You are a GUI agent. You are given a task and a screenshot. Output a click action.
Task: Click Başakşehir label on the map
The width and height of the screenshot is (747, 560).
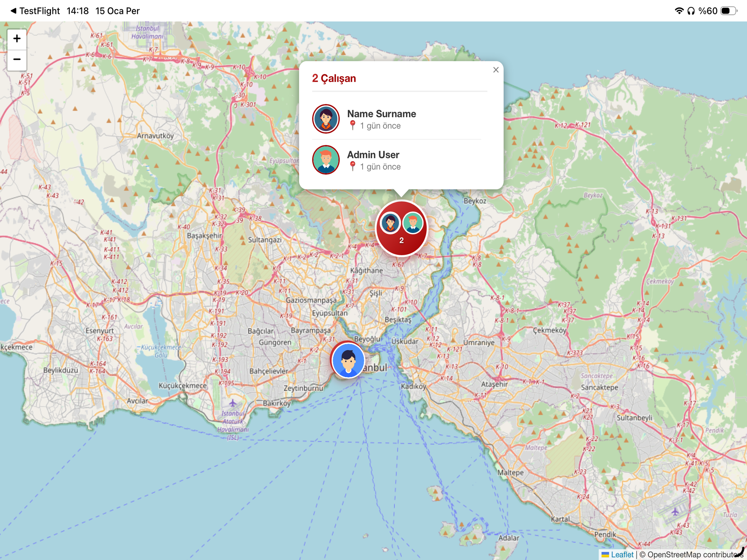(x=204, y=235)
